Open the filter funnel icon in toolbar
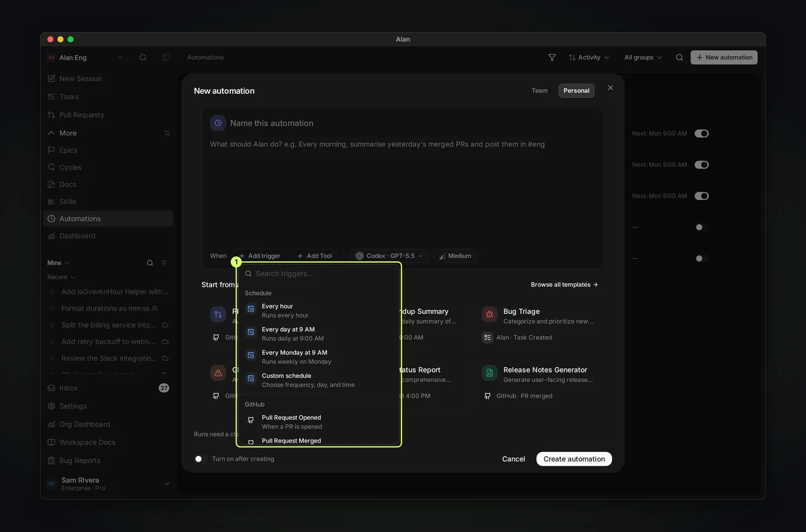 click(x=552, y=57)
